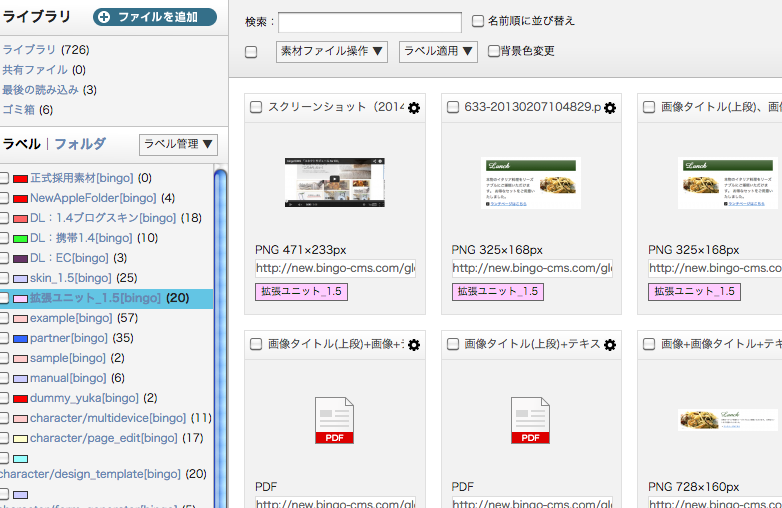Check the 画像タイトル(上段)+テキス card checkbox
Image resolution: width=782 pixels, height=508 pixels.
(453, 344)
